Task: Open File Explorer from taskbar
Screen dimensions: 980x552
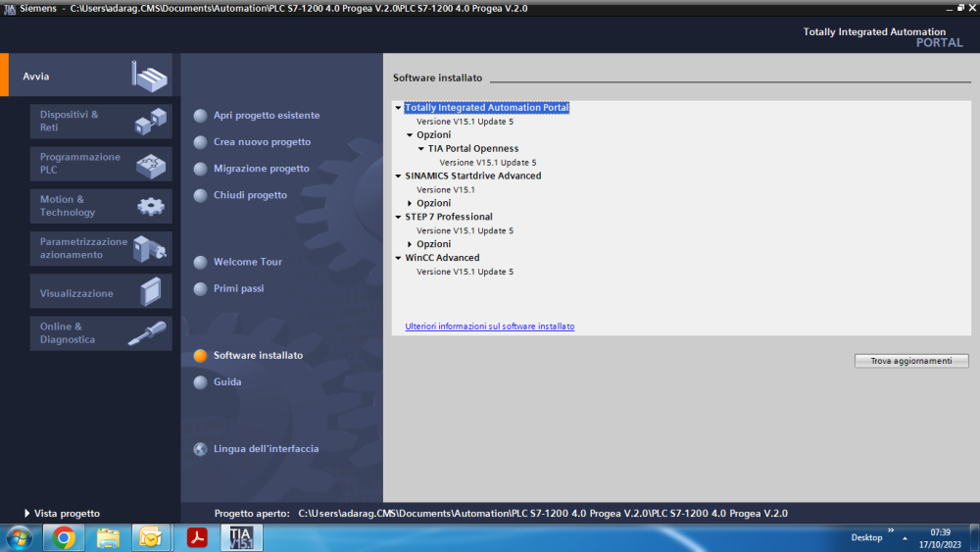Action: pyautogui.click(x=108, y=538)
